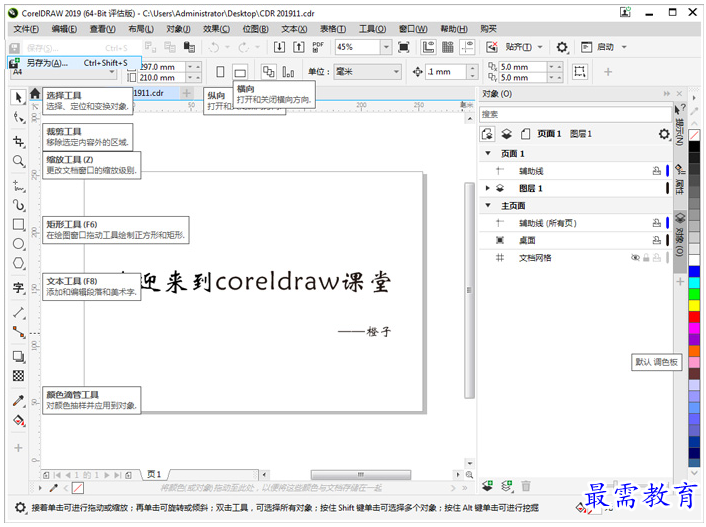Screen dimensions: 706x527
Task: Toggle print icon for 辅助线 (所有页) row
Action: [656, 223]
